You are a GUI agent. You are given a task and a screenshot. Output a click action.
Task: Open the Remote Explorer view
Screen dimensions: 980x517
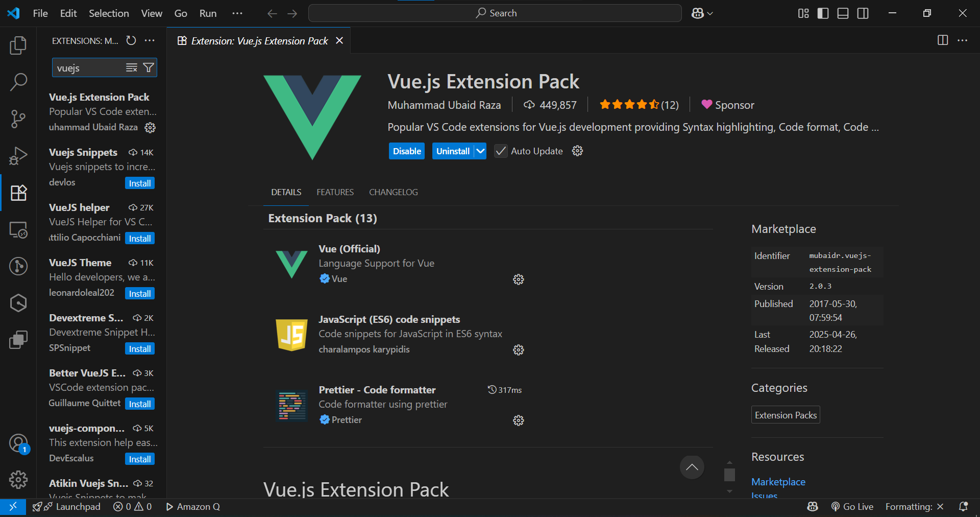coord(18,230)
